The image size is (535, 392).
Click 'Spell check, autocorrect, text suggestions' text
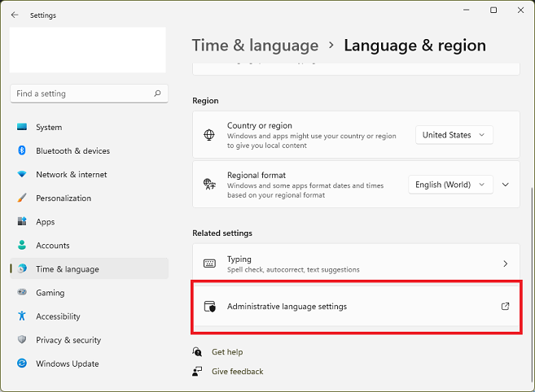click(293, 270)
